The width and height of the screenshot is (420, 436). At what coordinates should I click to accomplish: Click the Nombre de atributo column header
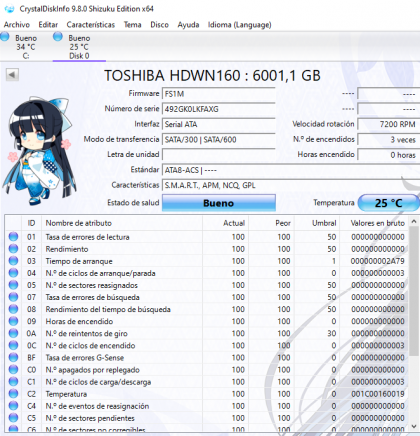122,223
